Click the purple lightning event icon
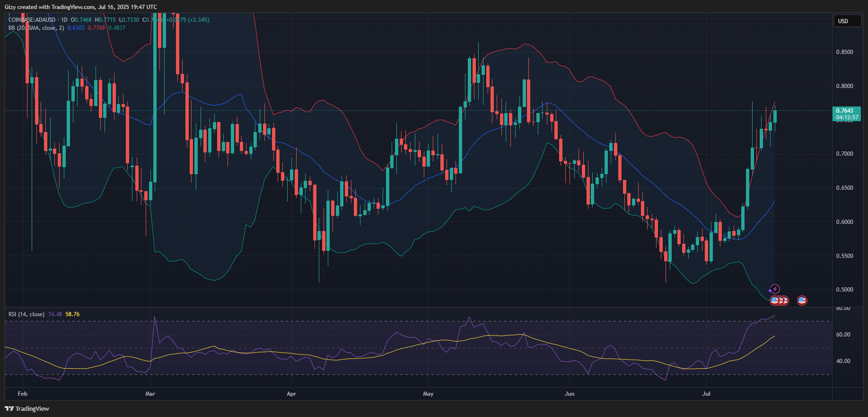 point(775,289)
